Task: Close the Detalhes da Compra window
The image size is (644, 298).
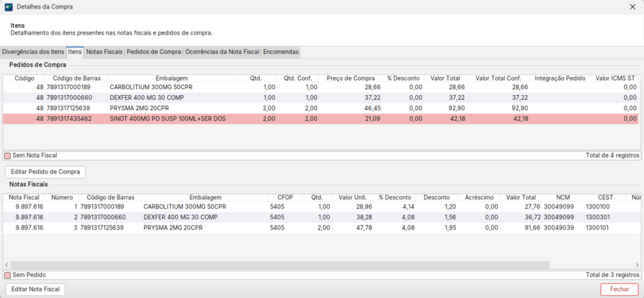Action: pyautogui.click(x=632, y=7)
